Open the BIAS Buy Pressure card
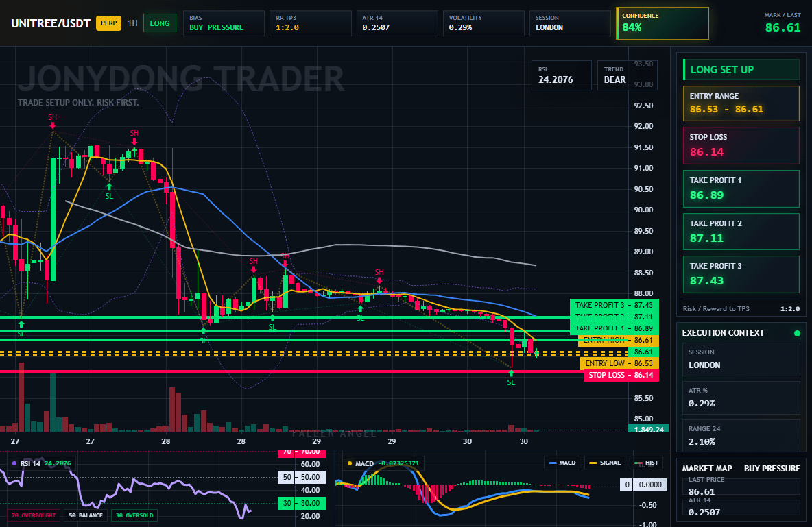812x527 pixels. click(224, 23)
